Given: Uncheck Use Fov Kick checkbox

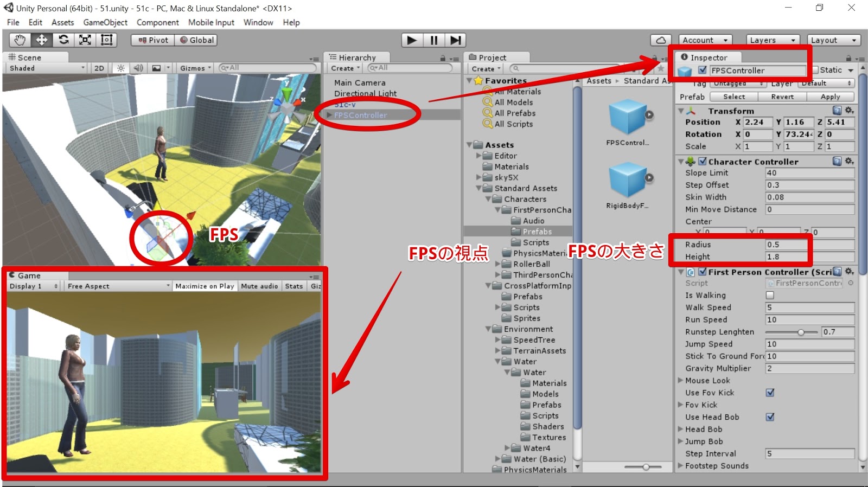Looking at the screenshot, I should (770, 393).
